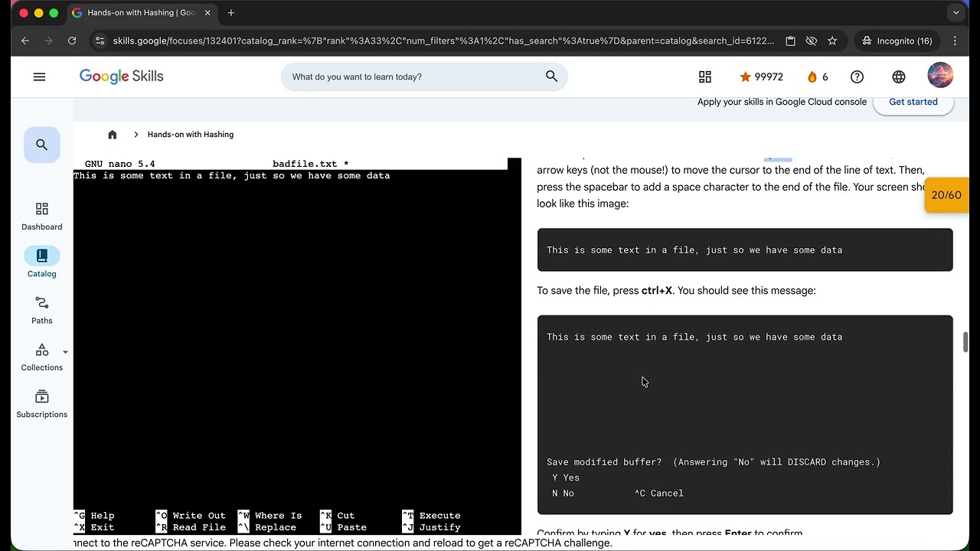The image size is (980, 551).
Task: Click ^W Where Is in nano shortcuts
Action: (270, 516)
